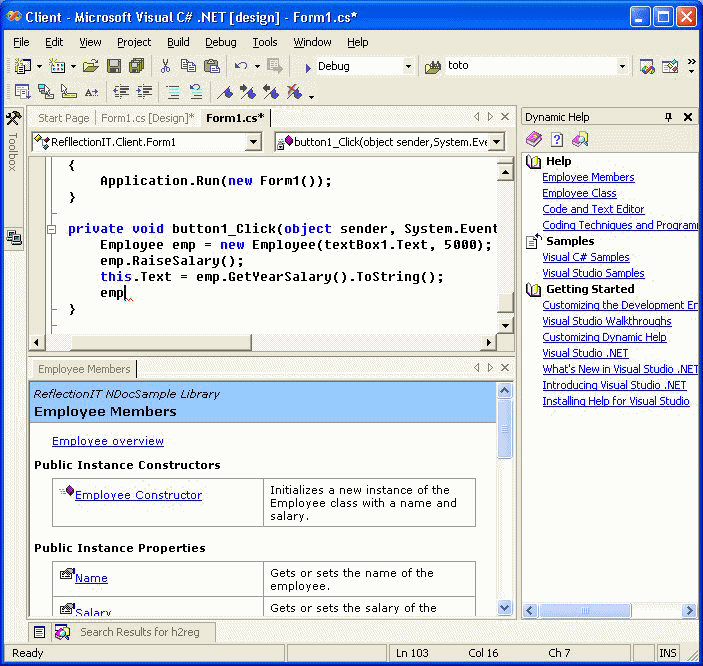Viewport: 703px width, 666px height.
Task: Click the New Project toolbar icon
Action: (x=22, y=66)
